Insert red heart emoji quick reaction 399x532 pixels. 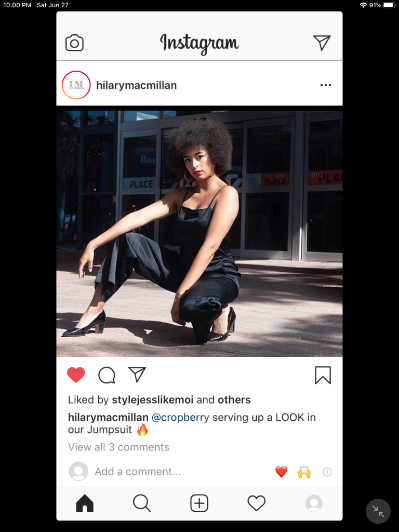pyautogui.click(x=281, y=472)
